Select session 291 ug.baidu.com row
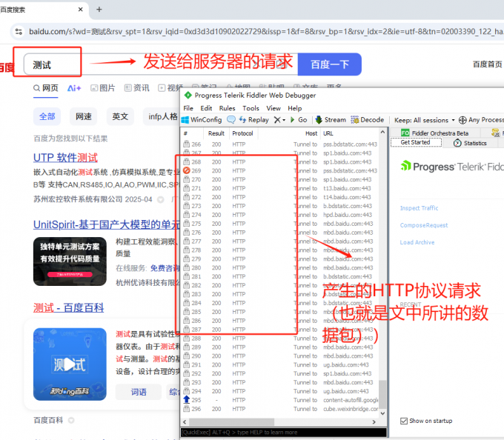 (280, 364)
